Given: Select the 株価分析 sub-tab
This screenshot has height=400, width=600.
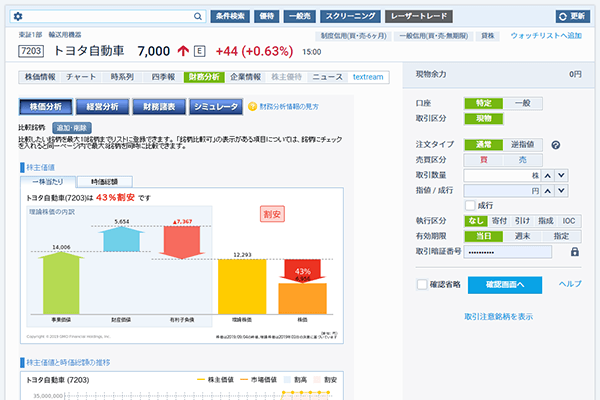Looking at the screenshot, I should (46, 107).
